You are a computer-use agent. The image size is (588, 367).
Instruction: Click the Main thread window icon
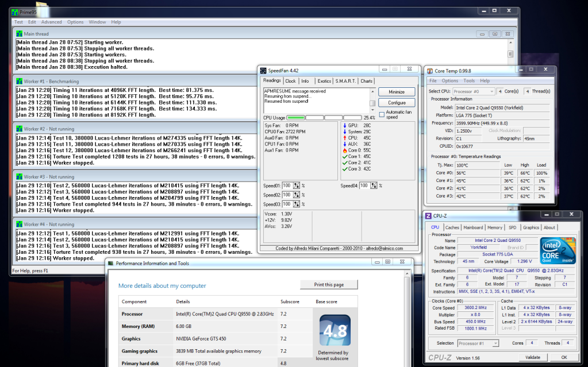pos(19,34)
